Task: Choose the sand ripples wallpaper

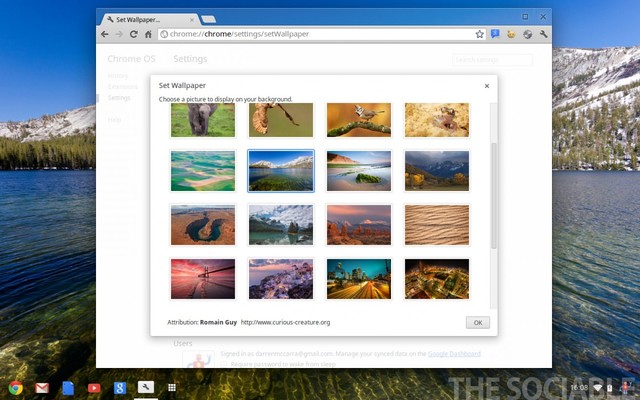Action: click(x=437, y=225)
